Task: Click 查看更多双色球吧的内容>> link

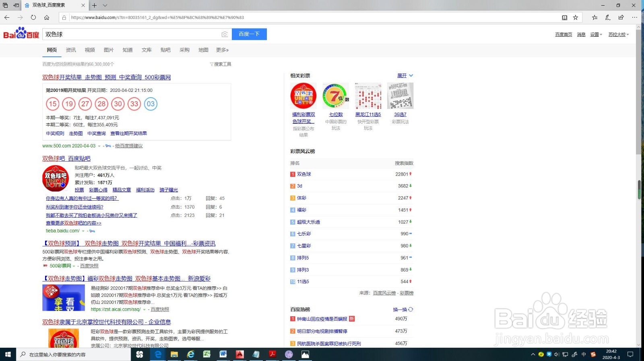Action: (74, 223)
